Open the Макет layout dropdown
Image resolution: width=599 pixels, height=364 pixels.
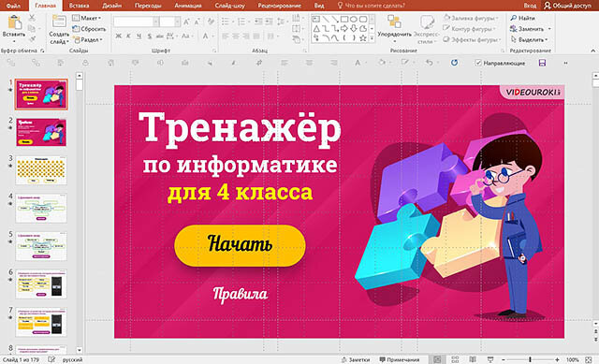tap(86, 18)
